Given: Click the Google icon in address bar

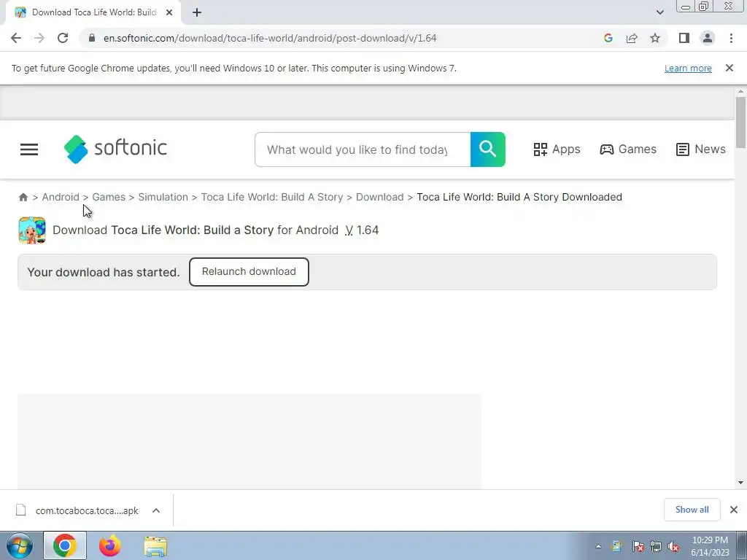Looking at the screenshot, I should point(608,38).
